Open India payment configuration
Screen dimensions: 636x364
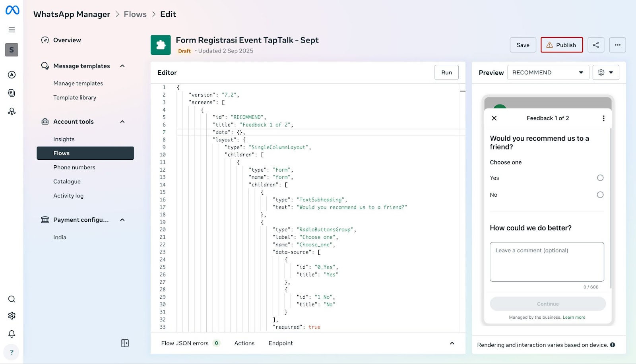point(60,237)
